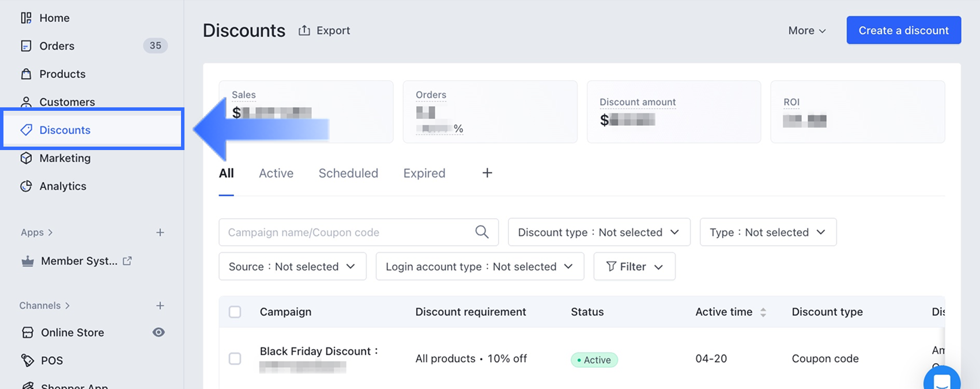Click the Home icon in sidebar

pyautogui.click(x=26, y=18)
